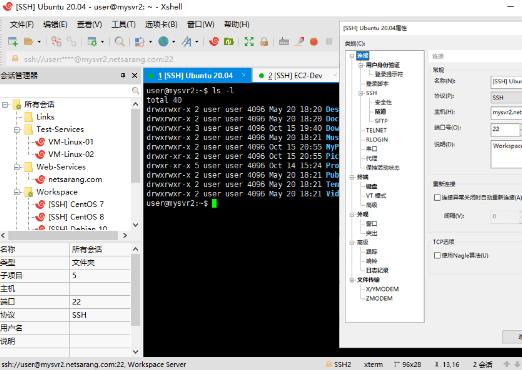Viewport: 522px width, 370px height.
Task: Click the red Xshell swirl toolbar icon
Action: pos(214,42)
